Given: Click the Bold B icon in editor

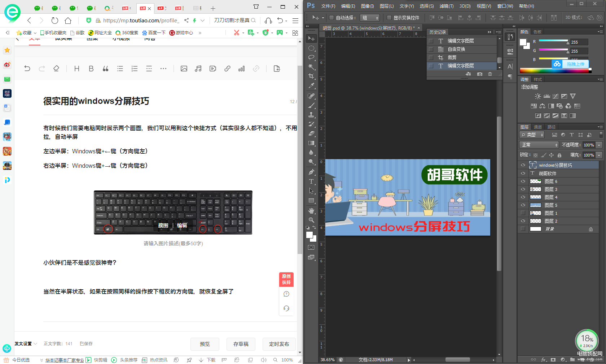Looking at the screenshot, I should [x=91, y=69].
